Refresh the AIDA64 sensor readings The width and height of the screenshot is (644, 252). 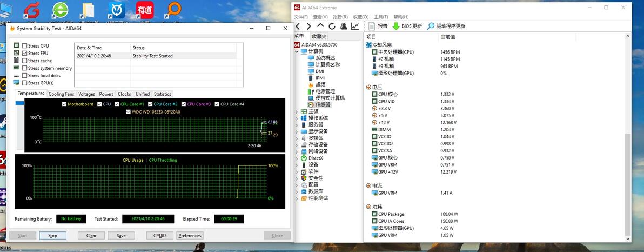332,26
